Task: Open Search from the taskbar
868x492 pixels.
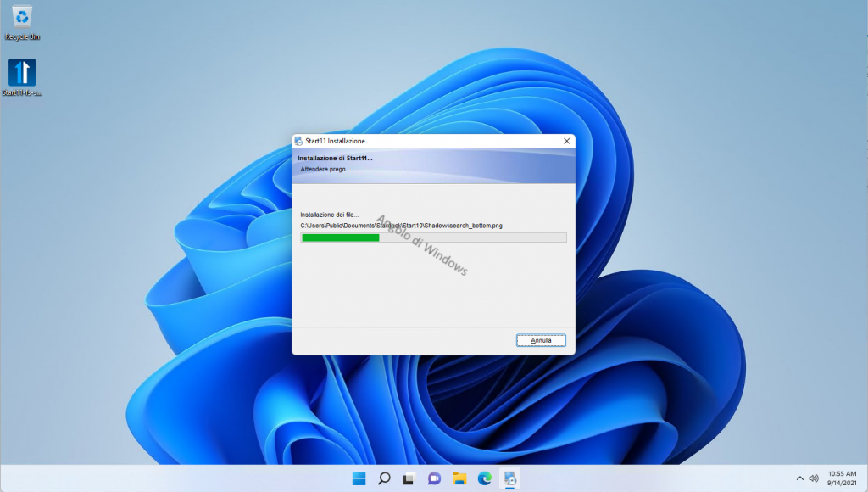Action: (x=384, y=478)
